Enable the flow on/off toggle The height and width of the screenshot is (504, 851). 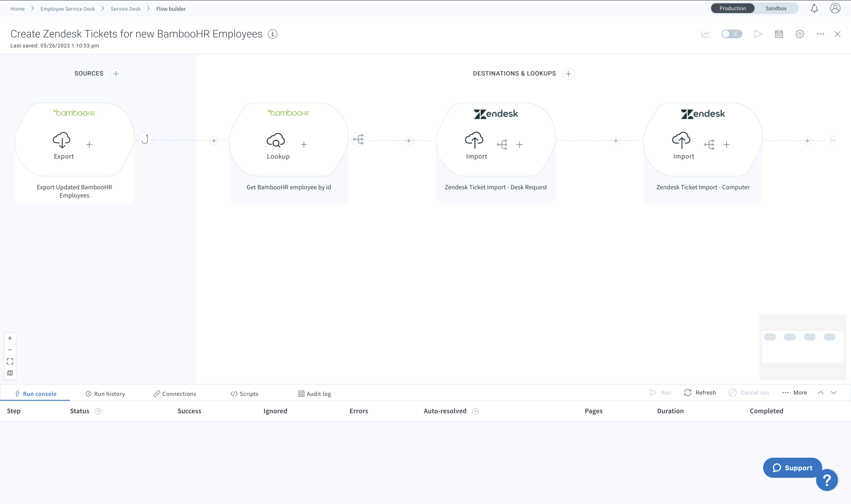(x=731, y=34)
